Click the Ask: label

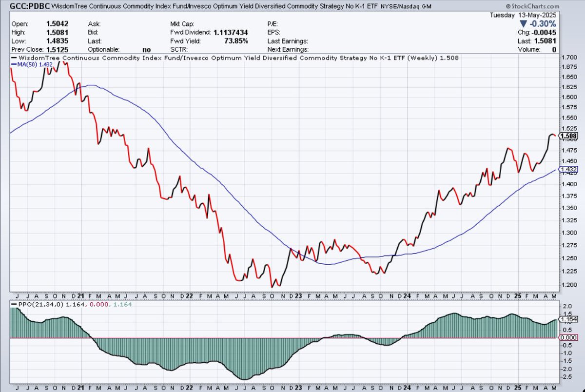(95, 24)
